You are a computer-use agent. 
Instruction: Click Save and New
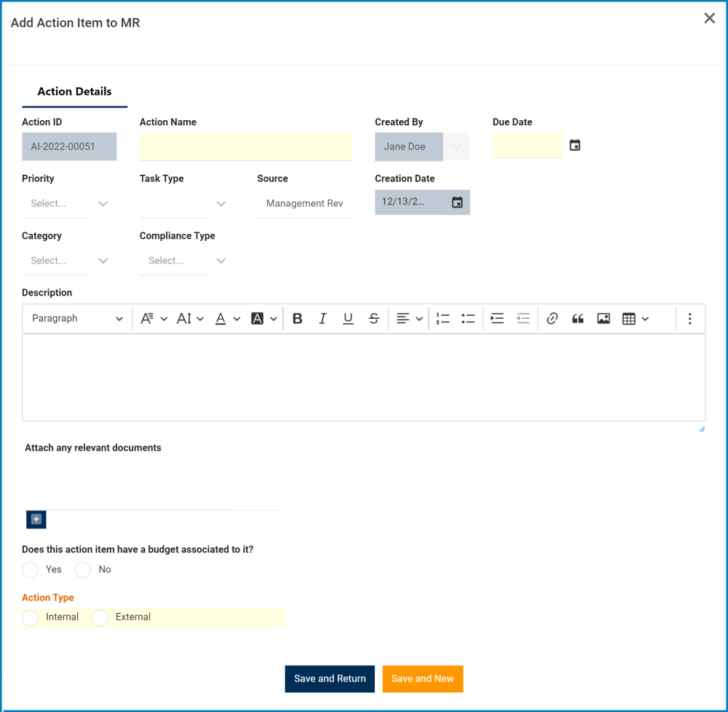click(x=423, y=679)
